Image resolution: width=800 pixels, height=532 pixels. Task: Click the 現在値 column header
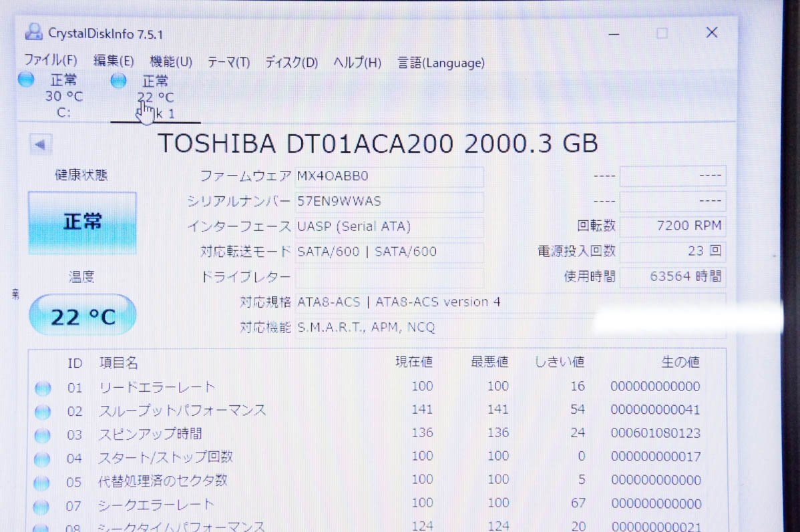coord(414,362)
